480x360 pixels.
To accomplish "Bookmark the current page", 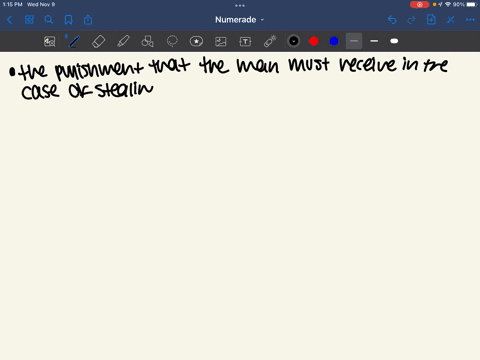I will point(68,20).
